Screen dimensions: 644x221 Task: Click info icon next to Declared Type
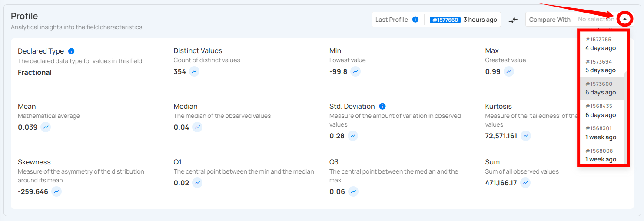point(71,51)
